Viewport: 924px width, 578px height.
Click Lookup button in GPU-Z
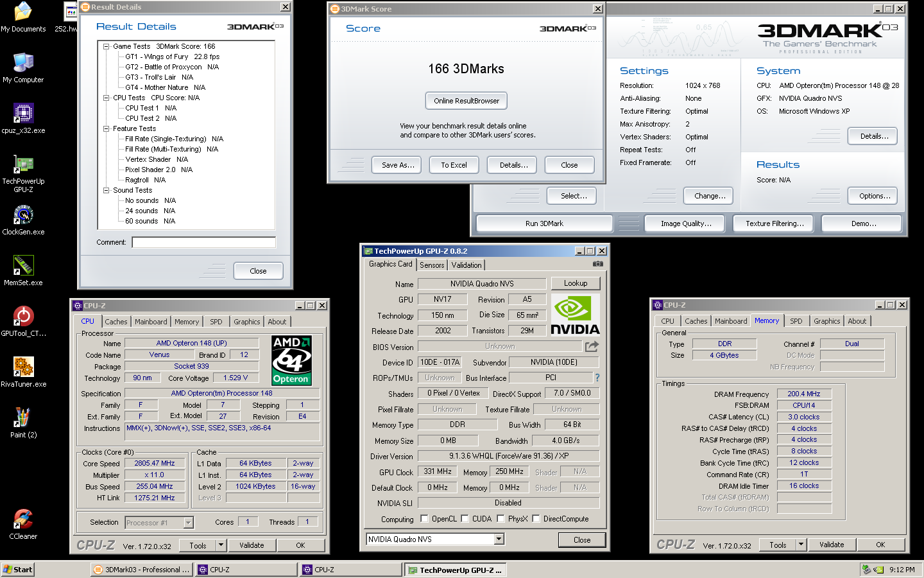pos(576,283)
